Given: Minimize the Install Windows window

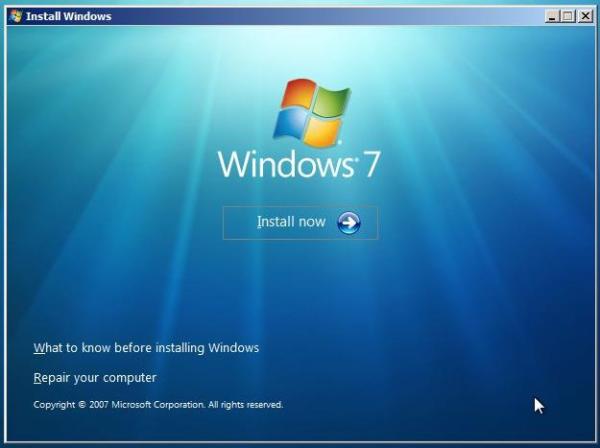Looking at the screenshot, I should (552, 16).
